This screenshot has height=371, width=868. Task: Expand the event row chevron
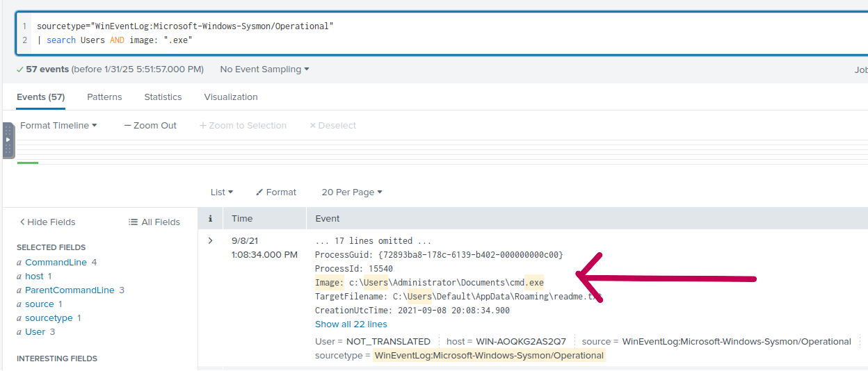point(210,241)
